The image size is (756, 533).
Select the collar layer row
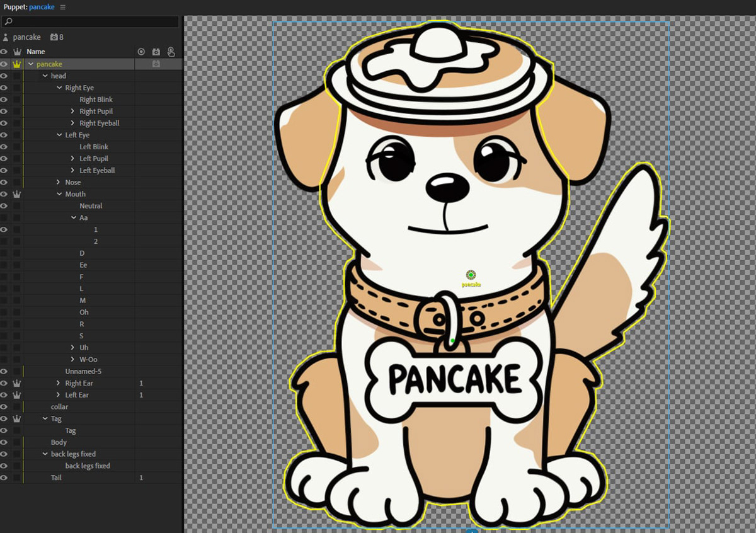pyautogui.click(x=59, y=407)
